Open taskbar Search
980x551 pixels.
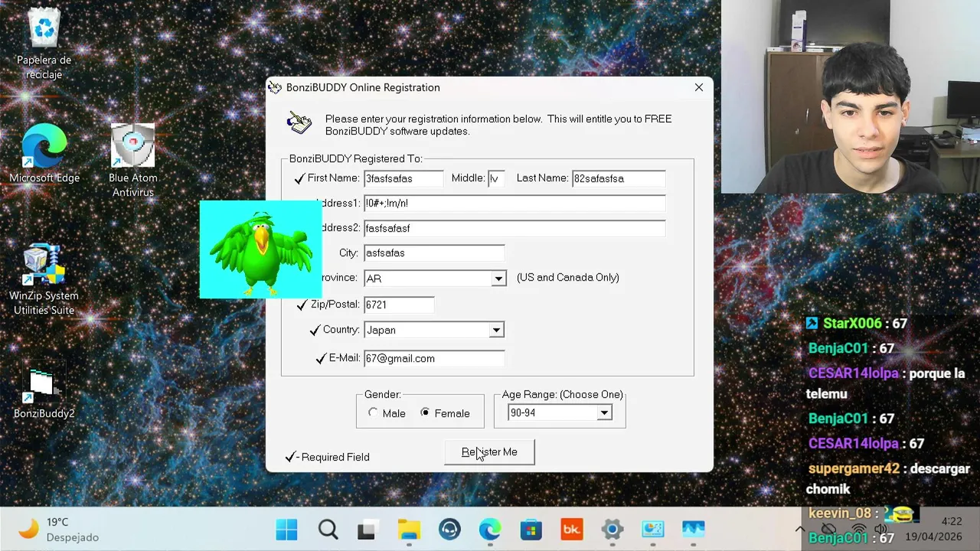pos(328,529)
